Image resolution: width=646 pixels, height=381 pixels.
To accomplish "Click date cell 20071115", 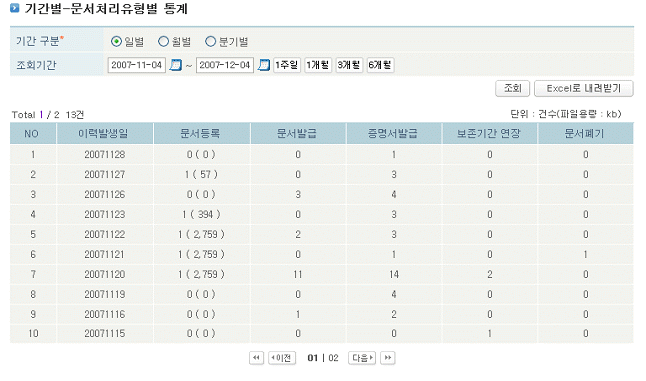I will coord(105,333).
